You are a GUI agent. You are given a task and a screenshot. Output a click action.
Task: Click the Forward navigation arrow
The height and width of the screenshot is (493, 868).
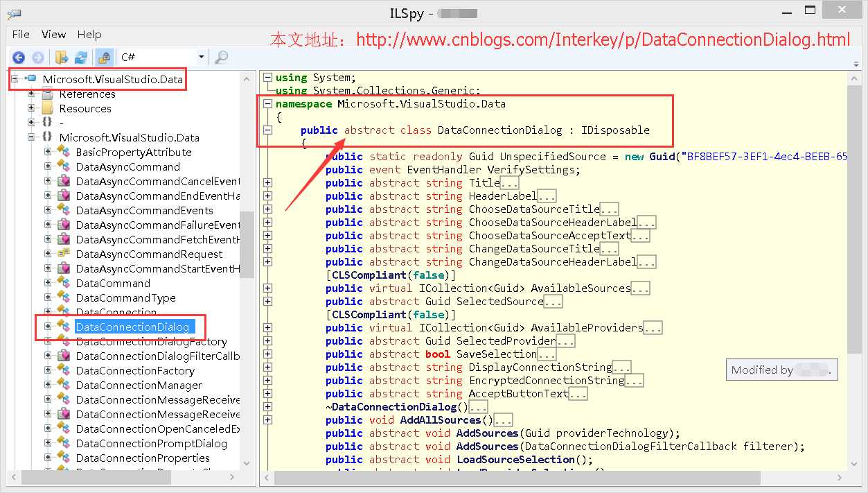pyautogui.click(x=38, y=58)
